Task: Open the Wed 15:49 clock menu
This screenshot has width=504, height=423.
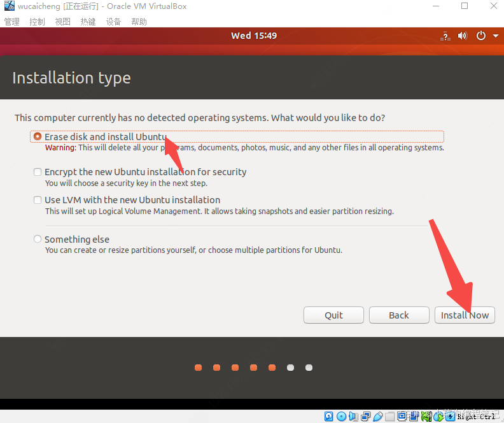Action: point(254,36)
